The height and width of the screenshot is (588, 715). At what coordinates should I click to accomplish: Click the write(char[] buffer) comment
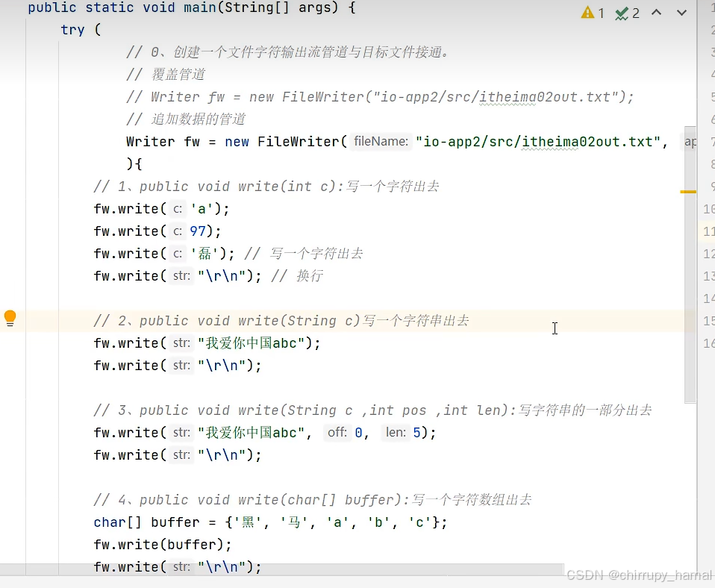point(313,499)
